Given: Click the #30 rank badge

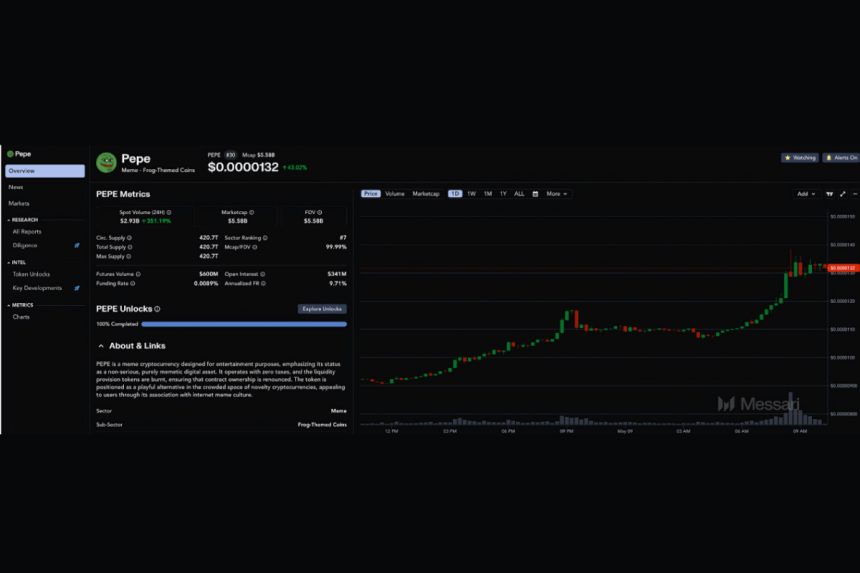Looking at the screenshot, I should point(231,155).
